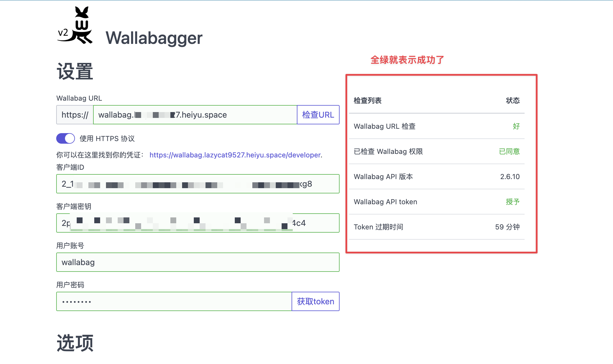Click the 检查URL button

click(318, 115)
